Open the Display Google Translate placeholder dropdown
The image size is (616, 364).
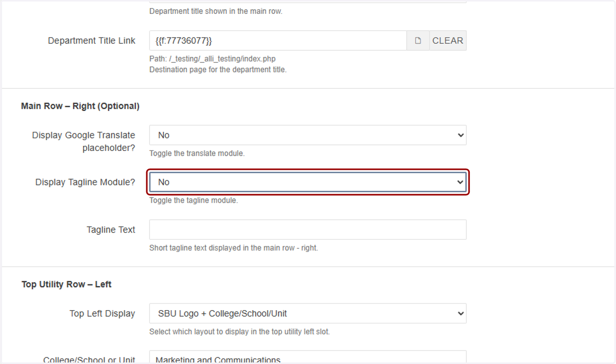tap(308, 135)
